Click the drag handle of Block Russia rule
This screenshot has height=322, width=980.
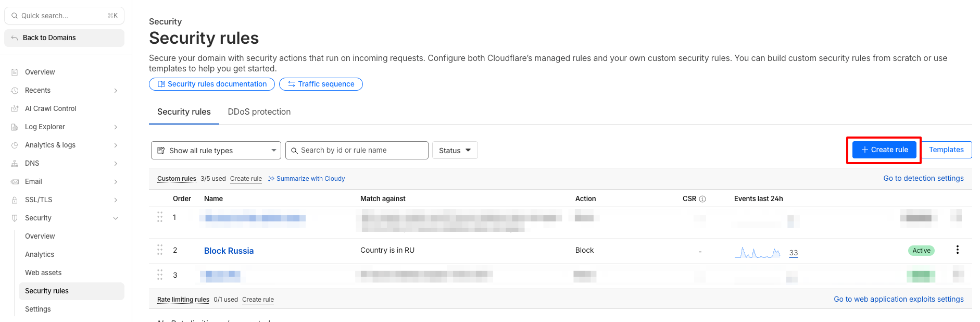click(160, 250)
